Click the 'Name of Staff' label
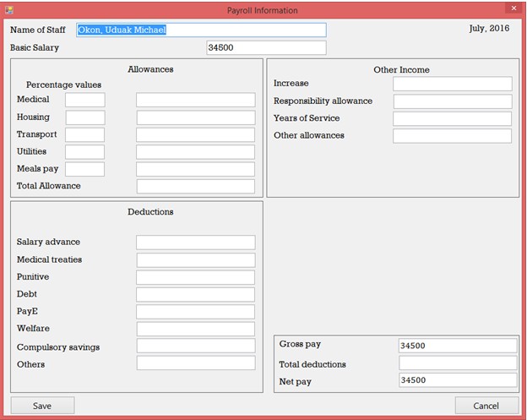The image size is (527, 420). point(38,30)
